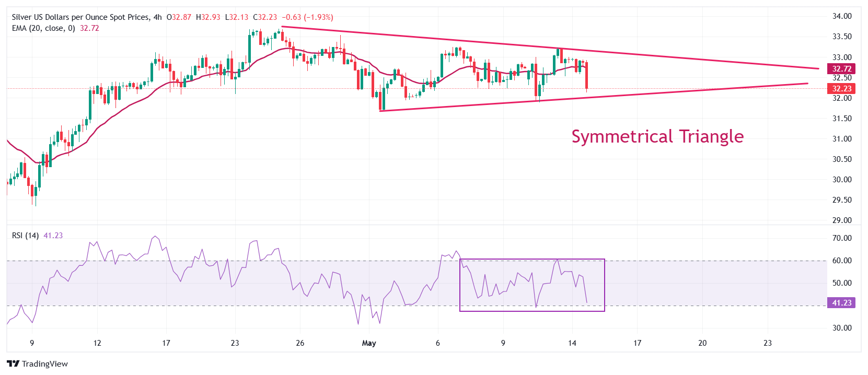
Task: Click the Silver US Dollars per Ounce title
Action: (80, 17)
